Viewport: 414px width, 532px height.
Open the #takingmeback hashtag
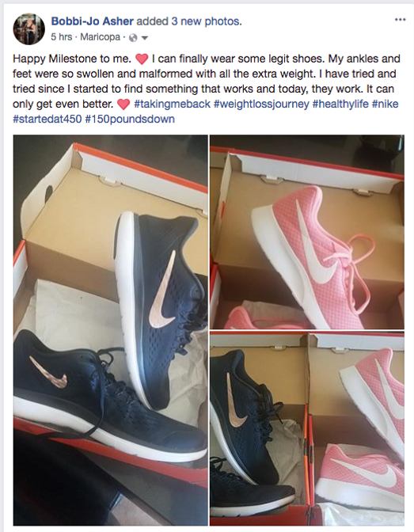click(173, 104)
